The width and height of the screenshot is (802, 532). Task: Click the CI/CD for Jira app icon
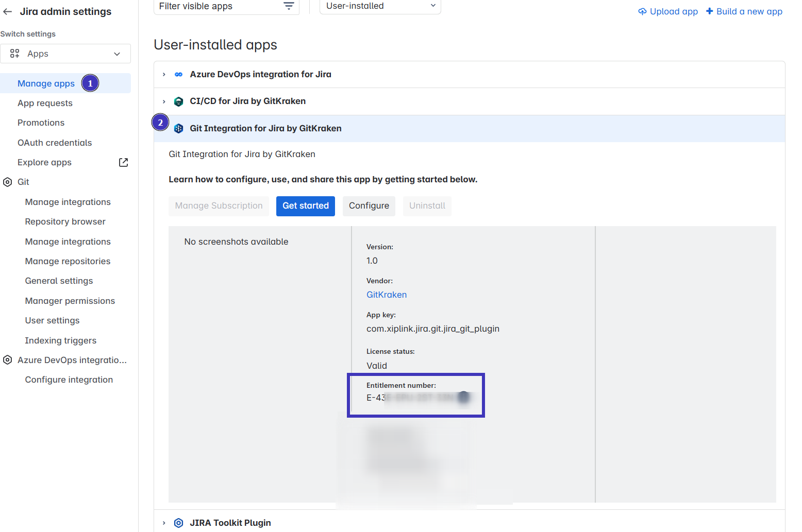(x=178, y=101)
